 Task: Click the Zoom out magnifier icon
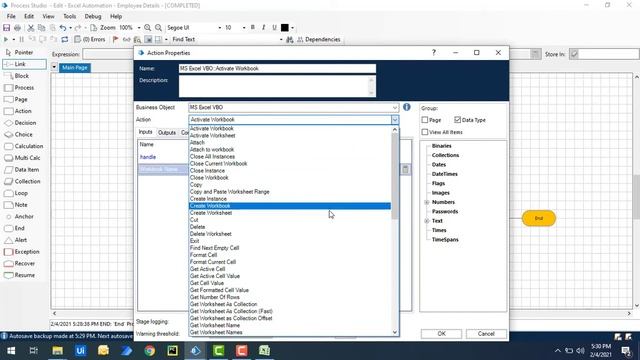[x=158, y=28]
